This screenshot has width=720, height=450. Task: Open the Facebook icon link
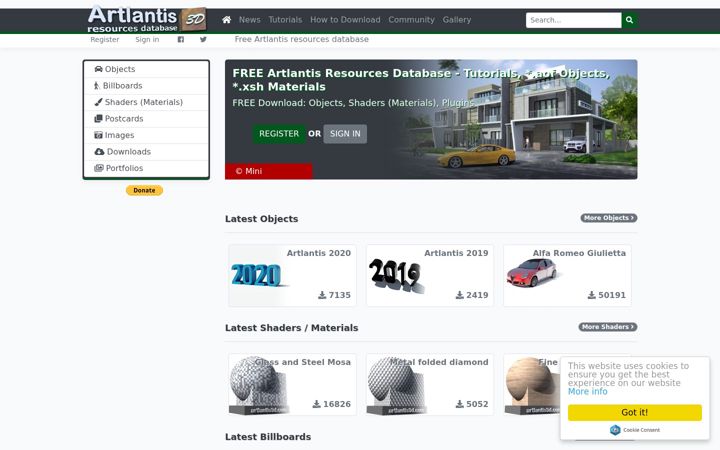tap(181, 39)
